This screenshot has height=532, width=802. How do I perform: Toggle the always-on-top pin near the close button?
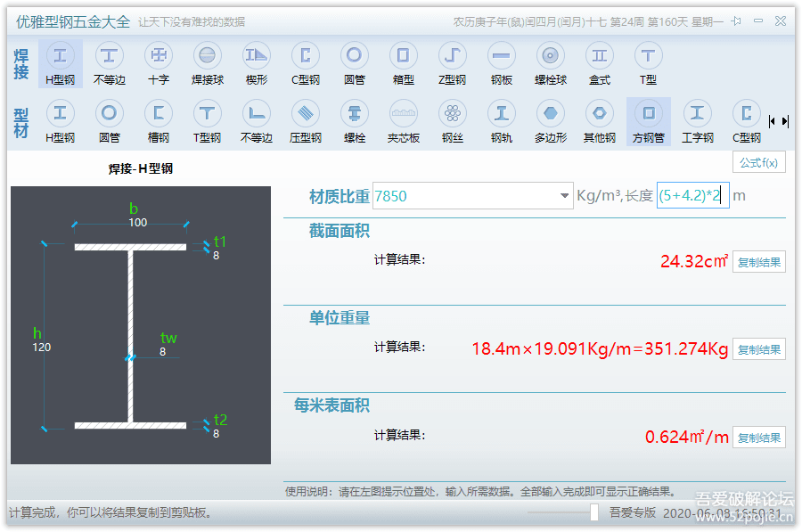735,20
